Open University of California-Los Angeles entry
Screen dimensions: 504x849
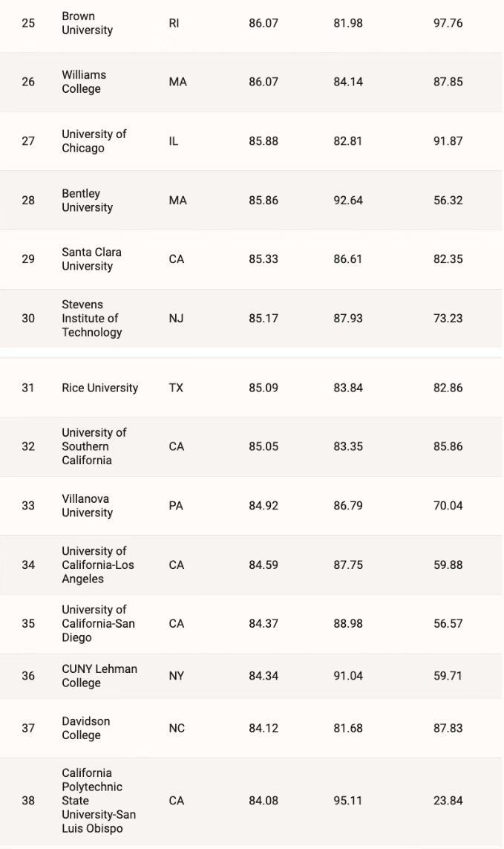[98, 565]
